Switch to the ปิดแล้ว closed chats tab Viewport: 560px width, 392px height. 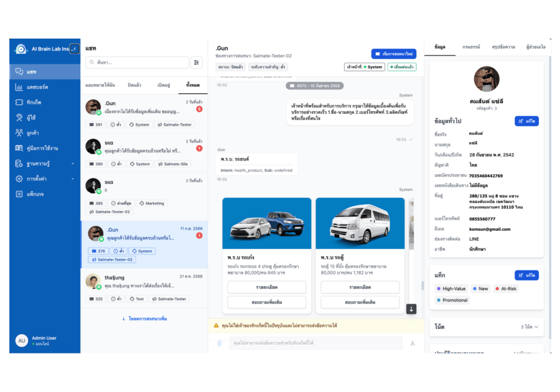coord(134,85)
